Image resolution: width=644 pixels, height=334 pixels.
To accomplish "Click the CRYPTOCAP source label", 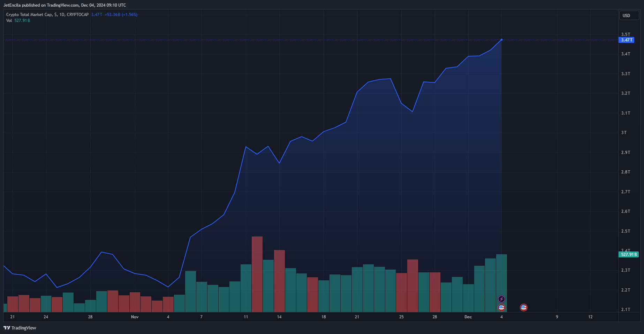I will point(78,15).
